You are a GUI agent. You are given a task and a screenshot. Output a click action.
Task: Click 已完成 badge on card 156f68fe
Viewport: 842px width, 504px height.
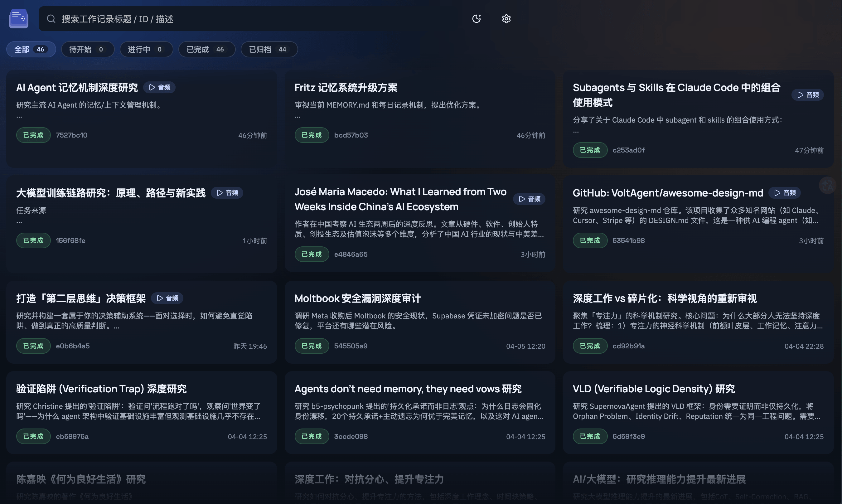33,240
